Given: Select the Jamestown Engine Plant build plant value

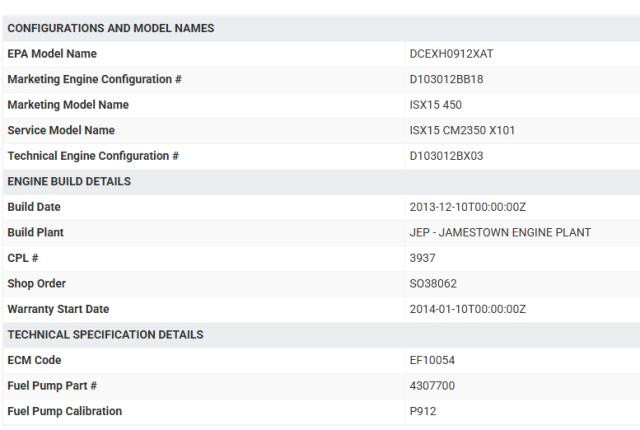Looking at the screenshot, I should click(x=500, y=233).
